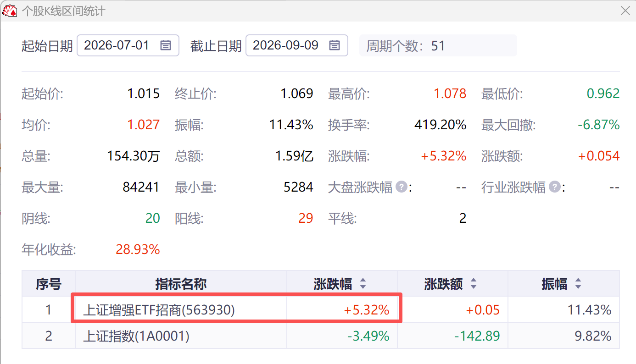The image size is (636, 364).
Task: Click the +0.05 cell in the table
Action: click(x=483, y=310)
